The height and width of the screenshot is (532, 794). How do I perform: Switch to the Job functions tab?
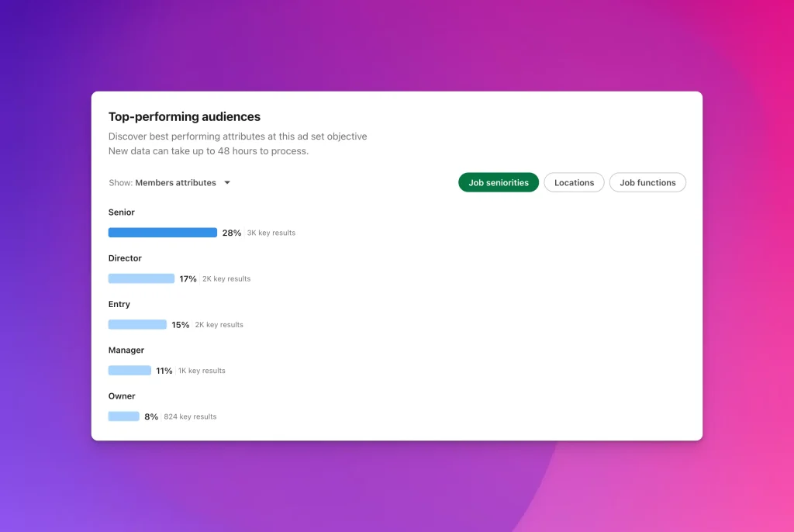[647, 182]
